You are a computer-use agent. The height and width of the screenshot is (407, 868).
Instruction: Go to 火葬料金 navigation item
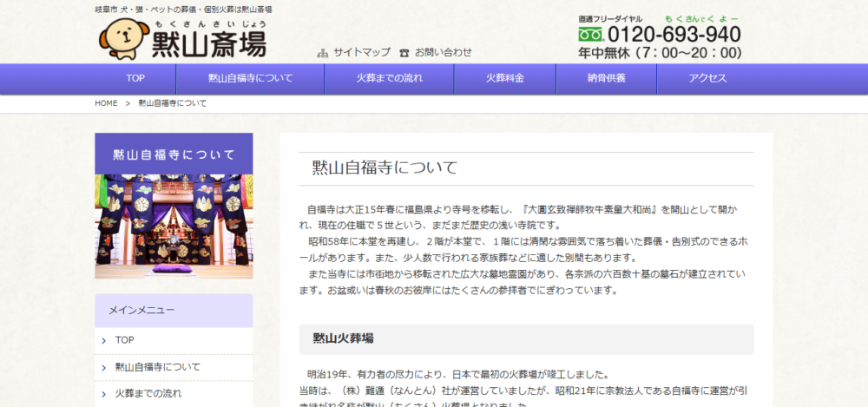[505, 79]
